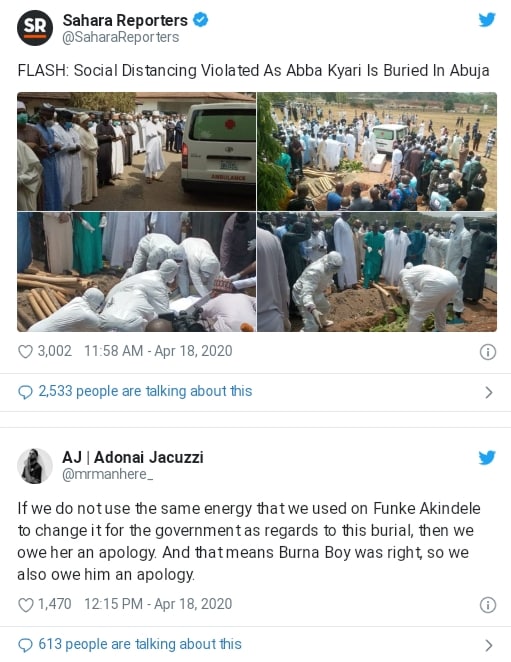Open info icon on Sahara Reporters tweet

pos(488,352)
